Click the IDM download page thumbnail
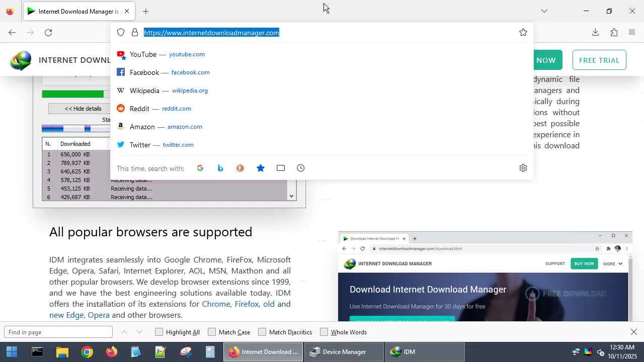This screenshot has height=362, width=644. coord(485,276)
